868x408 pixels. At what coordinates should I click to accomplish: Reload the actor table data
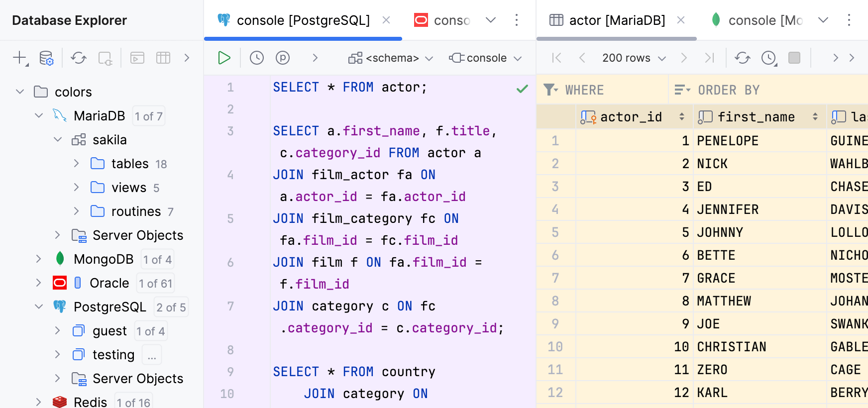click(x=742, y=58)
